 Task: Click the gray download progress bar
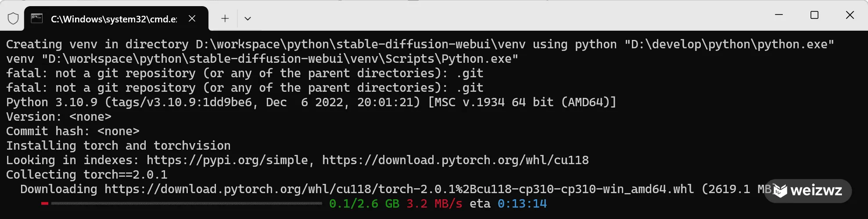(x=187, y=204)
